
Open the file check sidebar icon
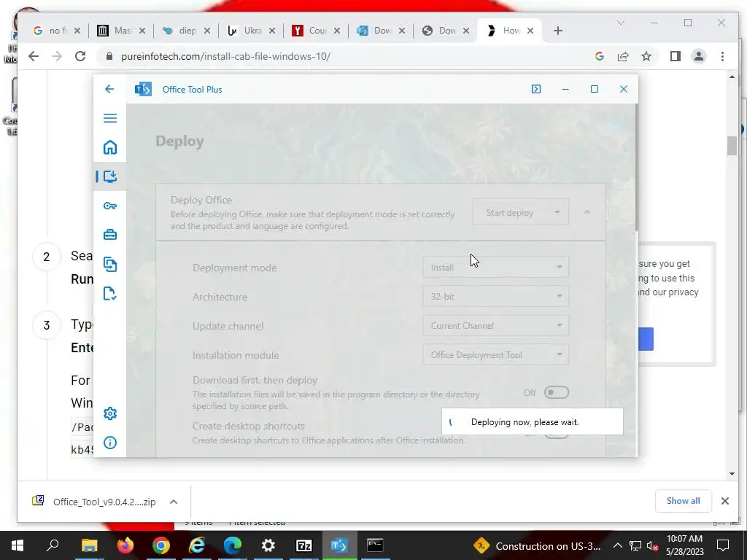[110, 293]
